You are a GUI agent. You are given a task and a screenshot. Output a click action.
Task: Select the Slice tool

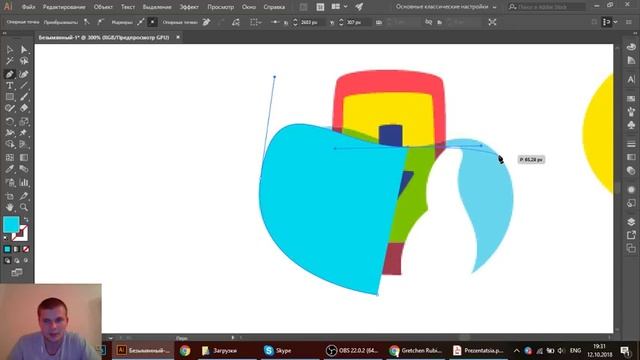pos(24,196)
